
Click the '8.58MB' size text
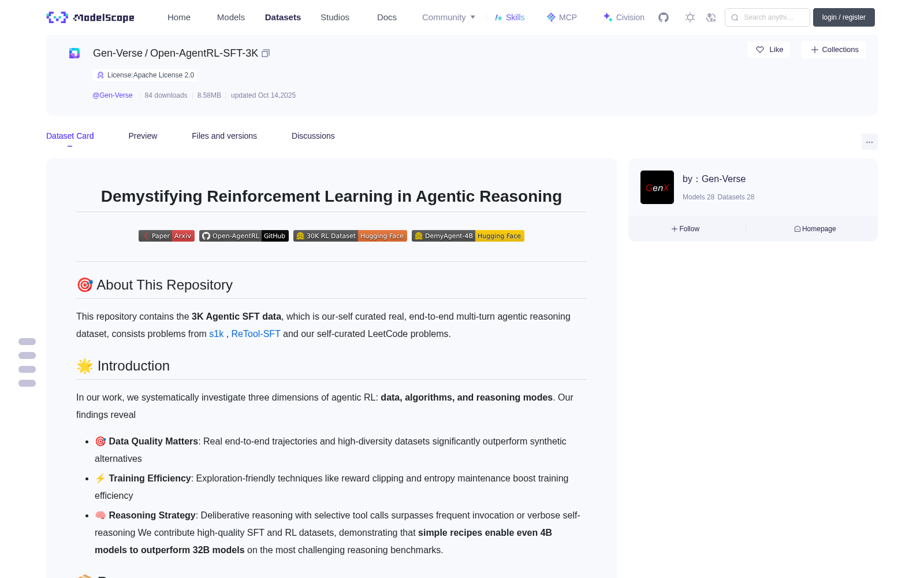209,95
